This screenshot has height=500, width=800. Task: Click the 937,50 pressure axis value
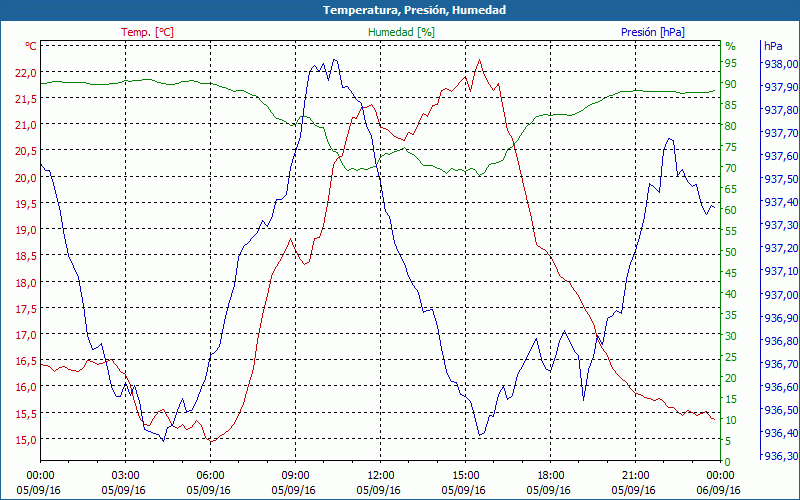pos(780,179)
